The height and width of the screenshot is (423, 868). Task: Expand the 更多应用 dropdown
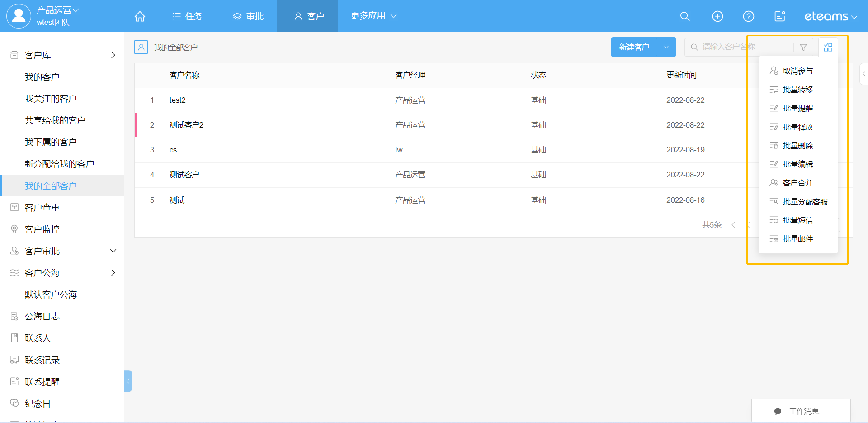(373, 16)
